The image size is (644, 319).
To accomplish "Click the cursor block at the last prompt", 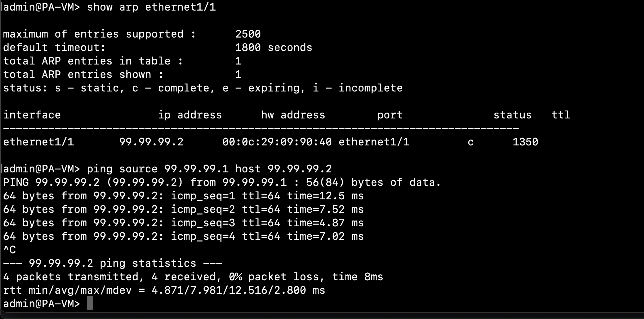I will pyautogui.click(x=90, y=303).
